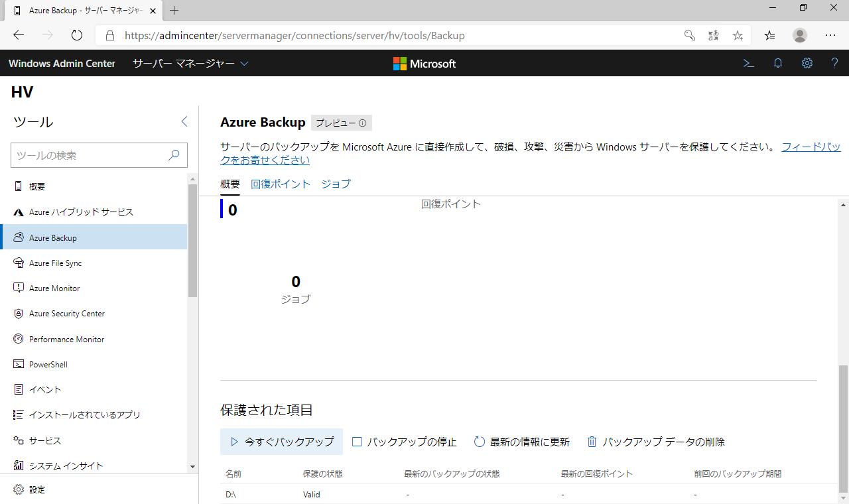The height and width of the screenshot is (504, 849).
Task: Open Performance Monitor tool
Action: (x=94, y=339)
